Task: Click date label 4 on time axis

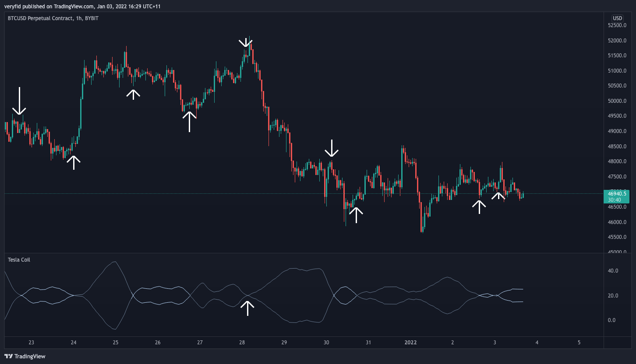Action: click(x=537, y=343)
